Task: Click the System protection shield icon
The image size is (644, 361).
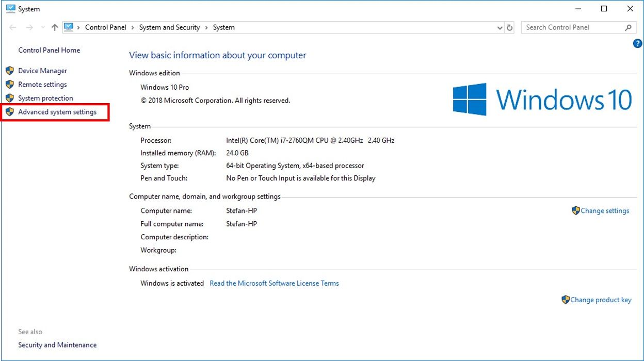Action: pos(9,98)
